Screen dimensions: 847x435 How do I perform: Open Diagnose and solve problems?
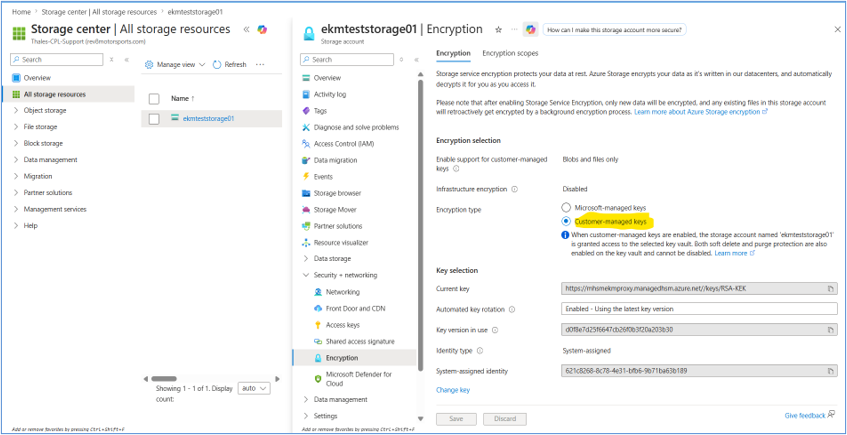[x=356, y=128]
